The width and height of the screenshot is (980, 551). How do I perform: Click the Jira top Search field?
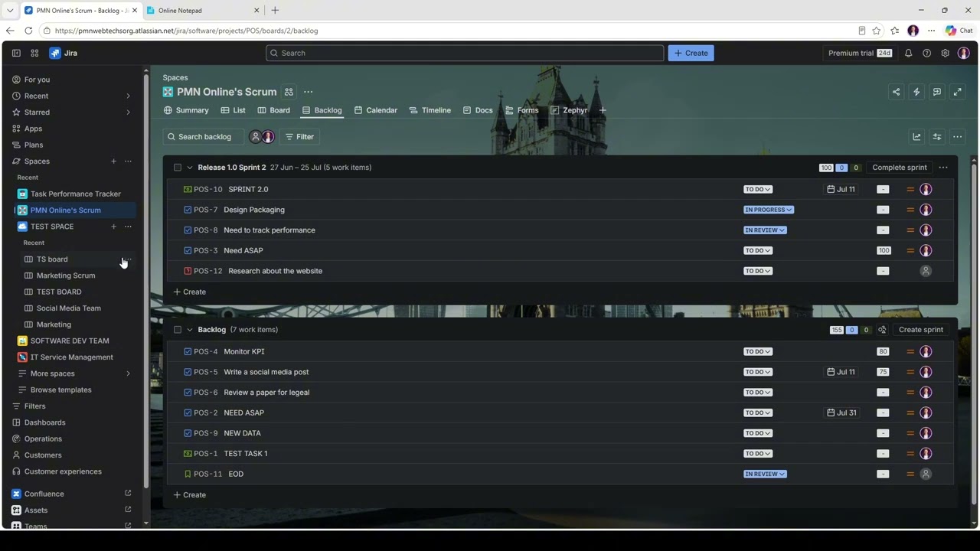tap(465, 53)
